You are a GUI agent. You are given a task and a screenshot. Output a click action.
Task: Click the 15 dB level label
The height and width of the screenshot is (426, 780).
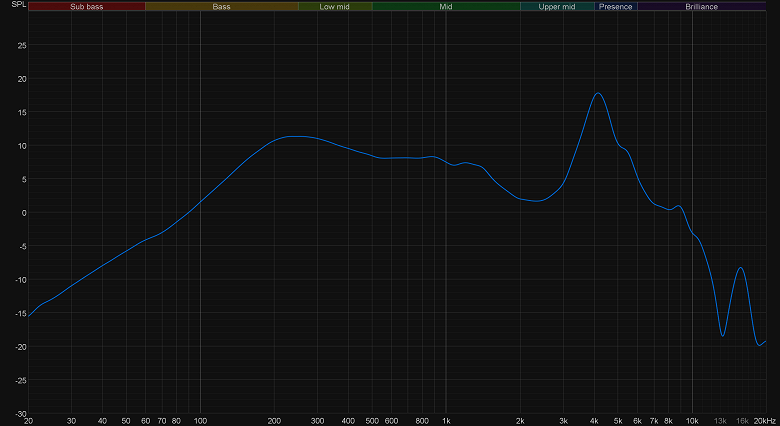click(22, 112)
